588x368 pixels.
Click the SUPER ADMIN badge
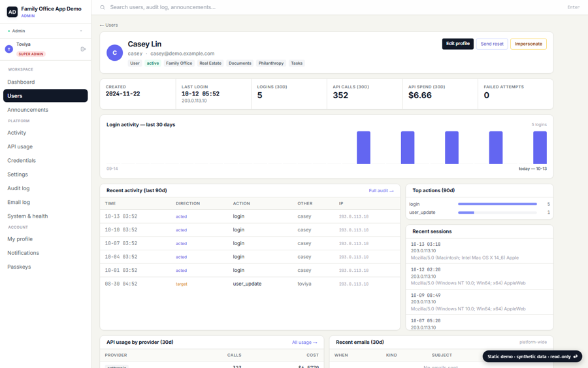coord(31,54)
